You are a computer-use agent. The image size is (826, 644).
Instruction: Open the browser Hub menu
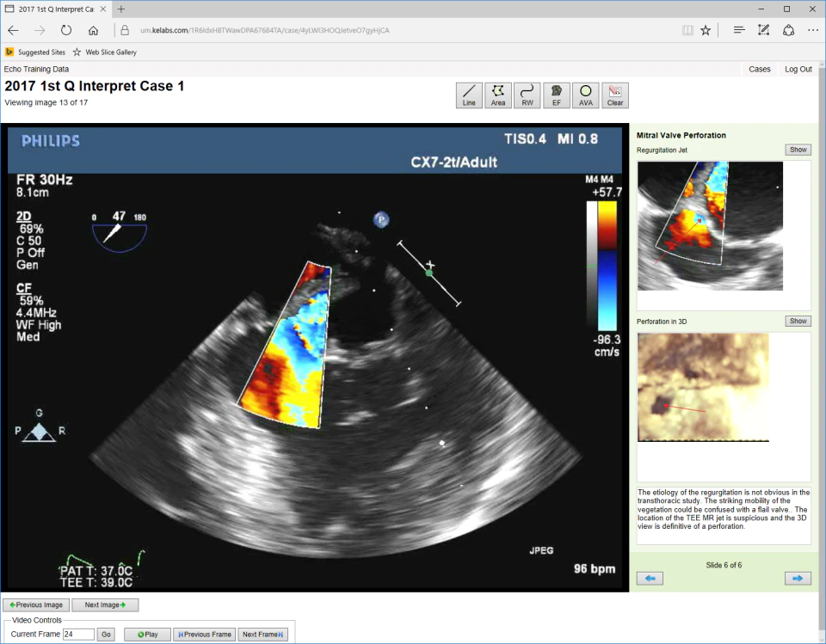[738, 31]
